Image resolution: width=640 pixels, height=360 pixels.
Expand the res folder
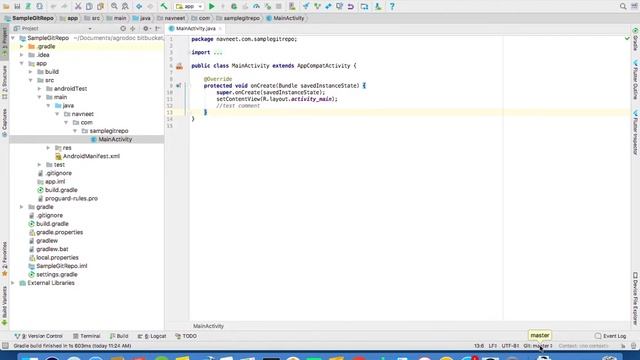(x=48, y=148)
